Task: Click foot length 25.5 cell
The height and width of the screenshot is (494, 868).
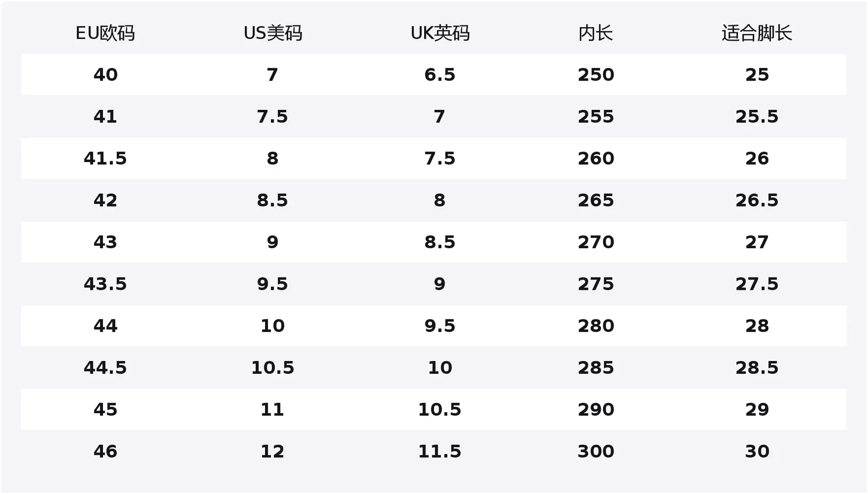Action: (757, 117)
